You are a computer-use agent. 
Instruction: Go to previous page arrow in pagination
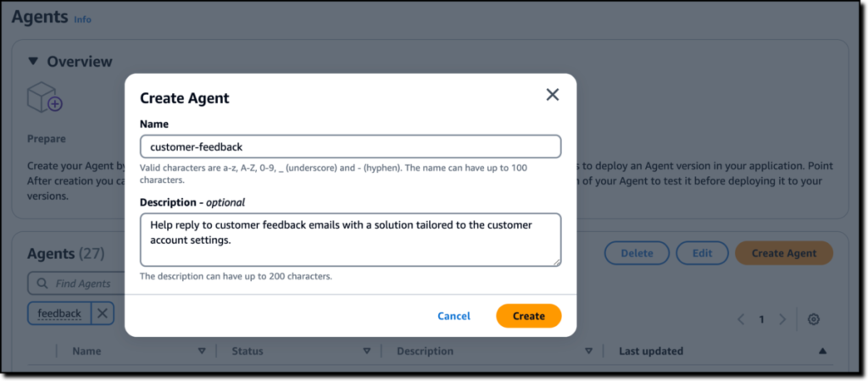pos(741,319)
